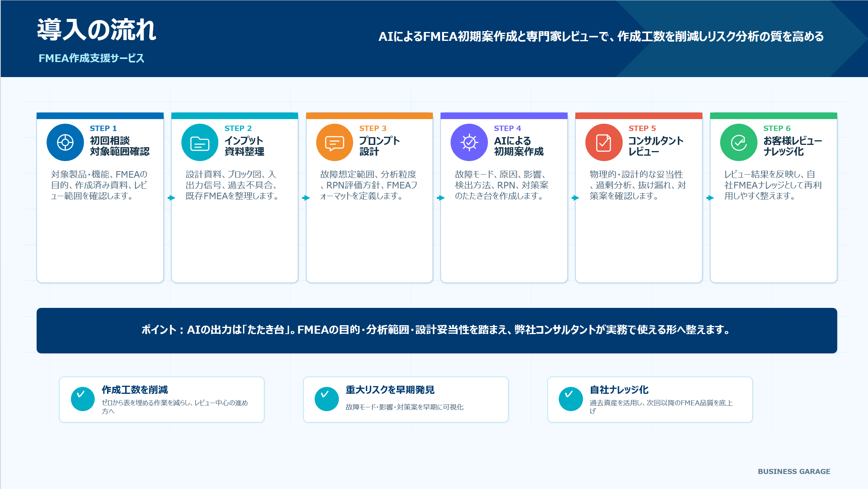Screen dimensions: 868x489
Task: Click the text 故障モード・影響・対策案を早期に可視化
Action: pos(404,407)
